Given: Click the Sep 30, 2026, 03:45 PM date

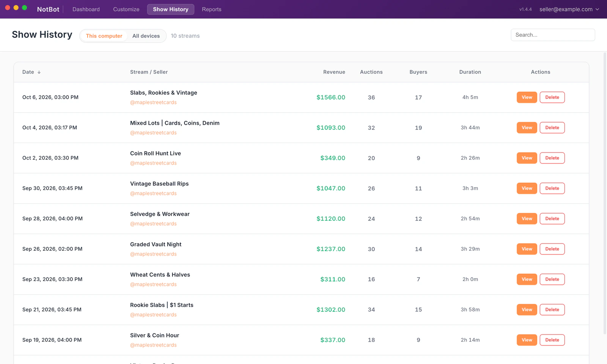Looking at the screenshot, I should click(52, 188).
